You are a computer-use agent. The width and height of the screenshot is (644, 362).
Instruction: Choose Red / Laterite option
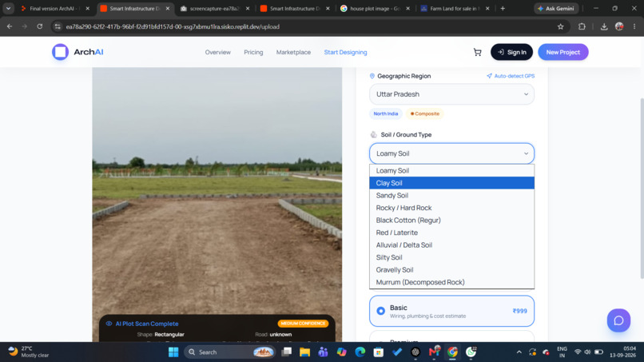click(451, 233)
